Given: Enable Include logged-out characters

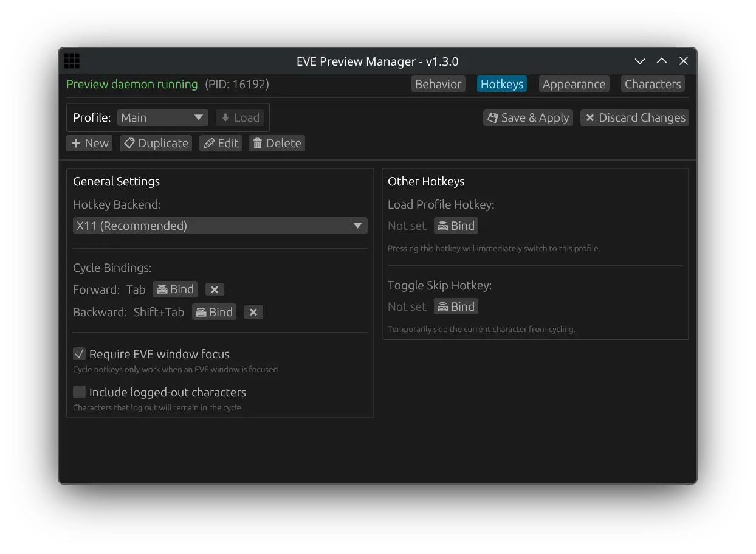Looking at the screenshot, I should click(x=79, y=392).
